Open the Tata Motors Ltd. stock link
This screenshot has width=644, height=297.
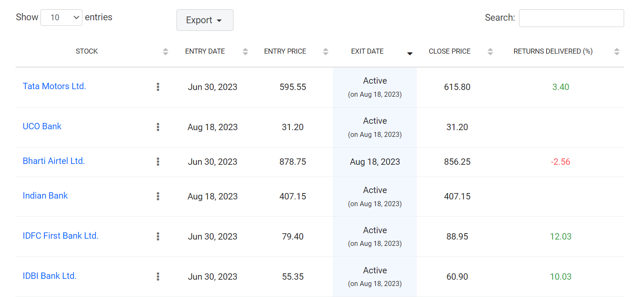pos(54,86)
